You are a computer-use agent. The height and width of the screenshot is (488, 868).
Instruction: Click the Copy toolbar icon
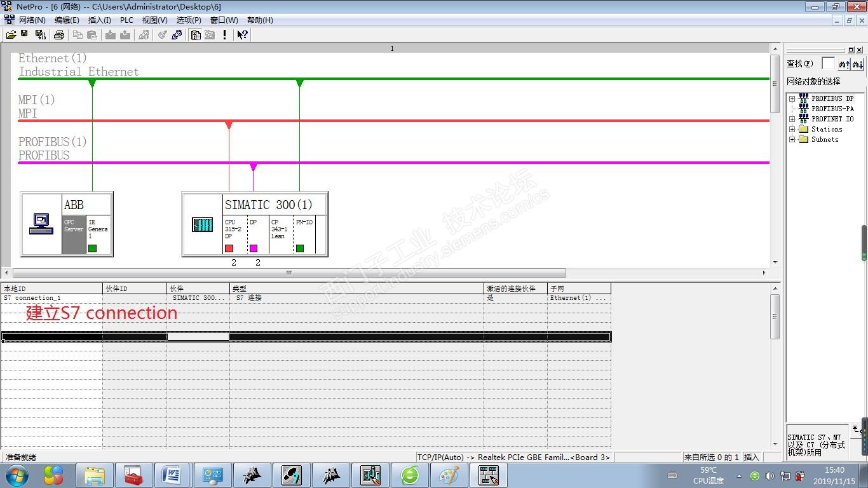pyautogui.click(x=78, y=35)
